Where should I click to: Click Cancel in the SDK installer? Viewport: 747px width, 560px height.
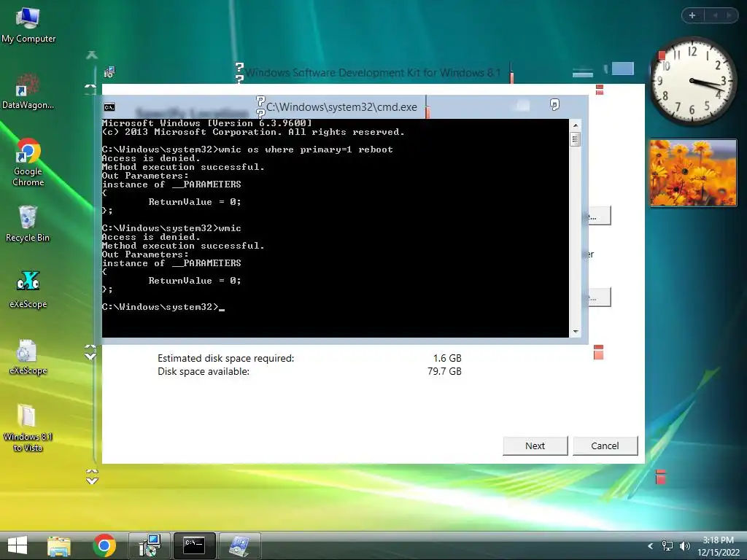click(x=605, y=446)
